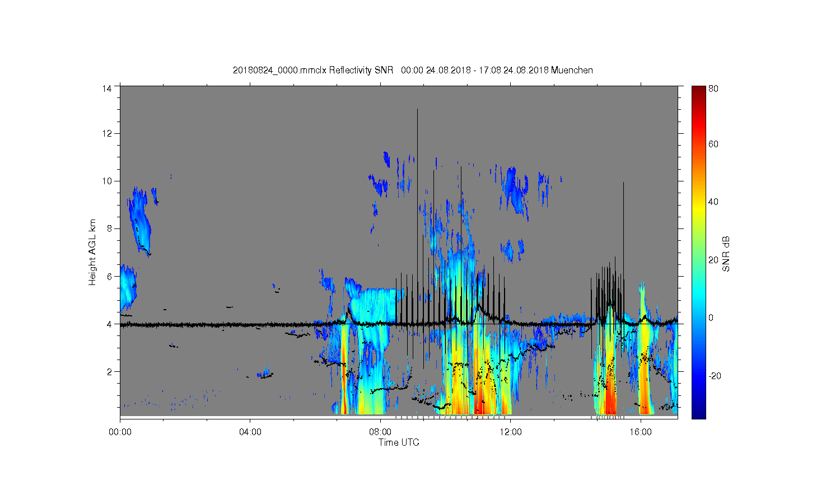Click the height tick label 10
The image size is (840, 504).
106,181
